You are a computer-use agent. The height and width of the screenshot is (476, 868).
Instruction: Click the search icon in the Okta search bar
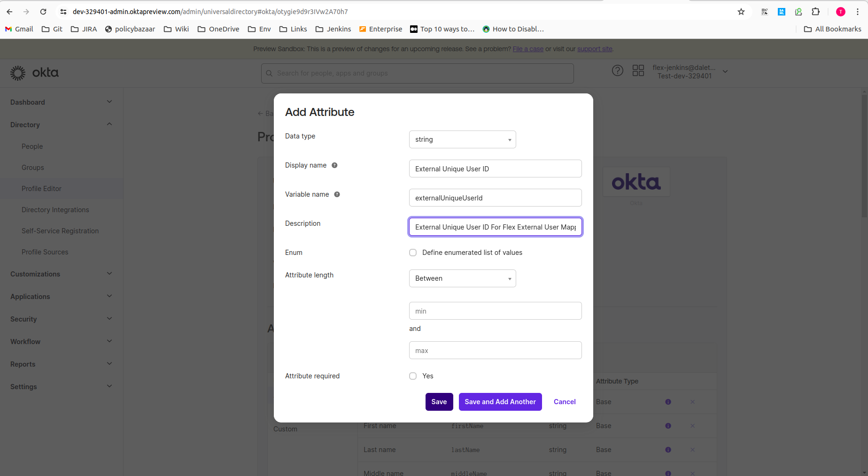[x=269, y=73]
